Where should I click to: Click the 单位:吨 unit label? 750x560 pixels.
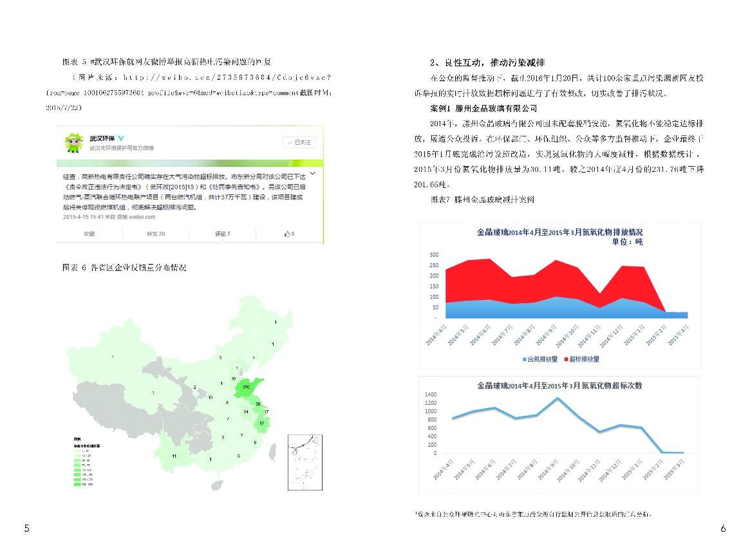click(x=627, y=242)
